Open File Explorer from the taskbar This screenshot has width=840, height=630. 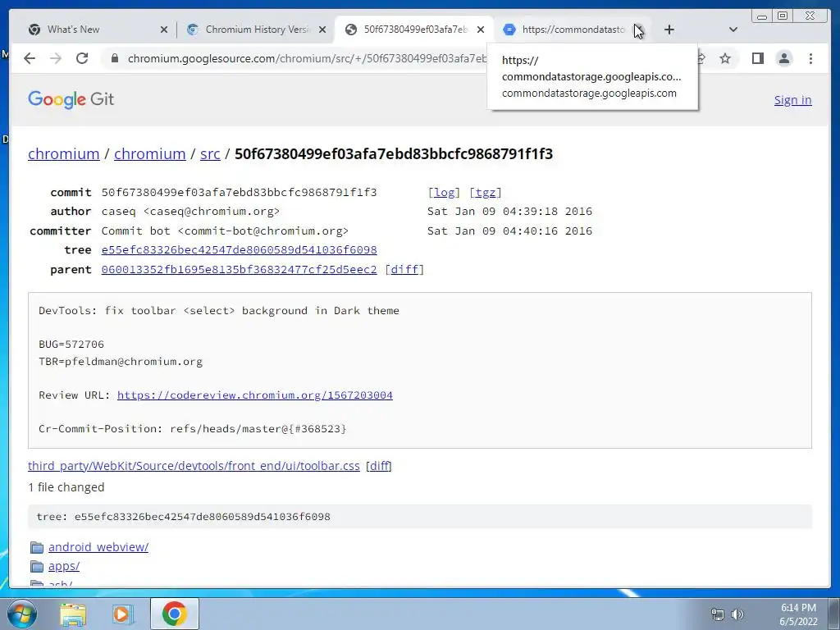[73, 614]
